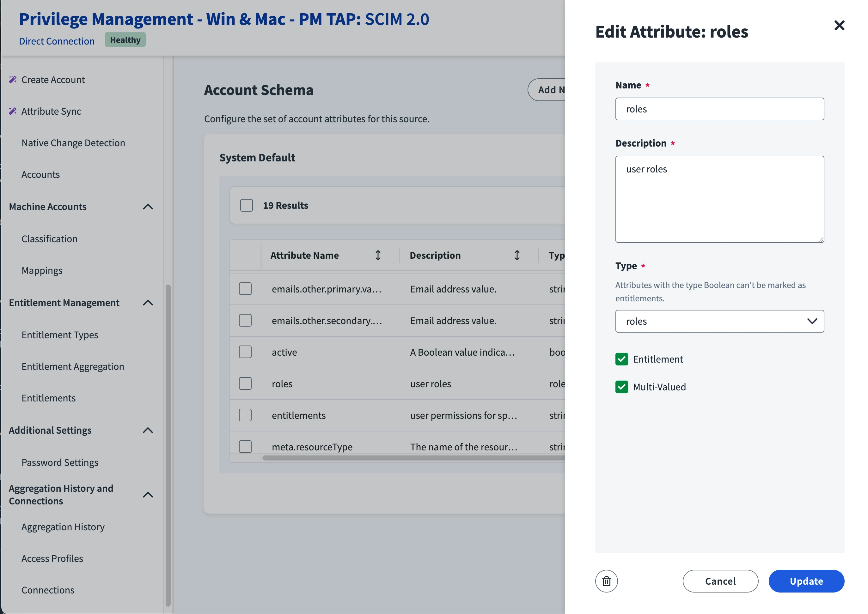Image resolution: width=868 pixels, height=614 pixels.
Task: Go to Native Change Detection
Action: click(73, 143)
